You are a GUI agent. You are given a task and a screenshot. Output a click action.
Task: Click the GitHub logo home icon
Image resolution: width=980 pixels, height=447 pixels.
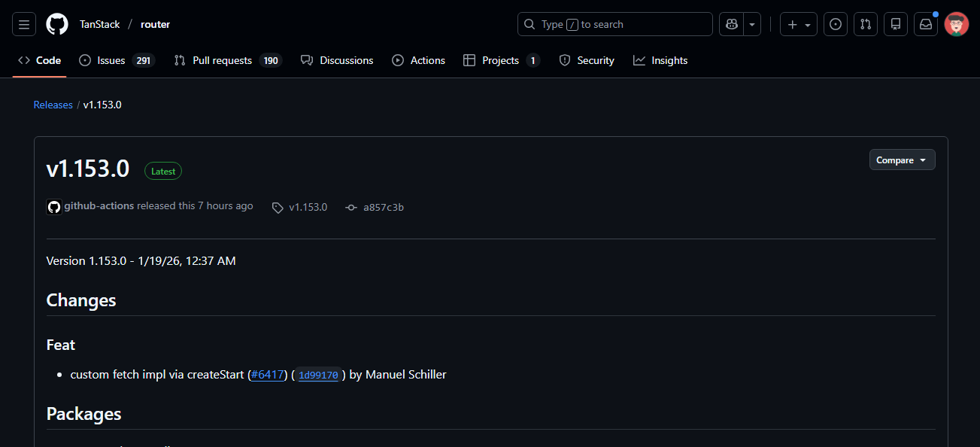pyautogui.click(x=57, y=24)
